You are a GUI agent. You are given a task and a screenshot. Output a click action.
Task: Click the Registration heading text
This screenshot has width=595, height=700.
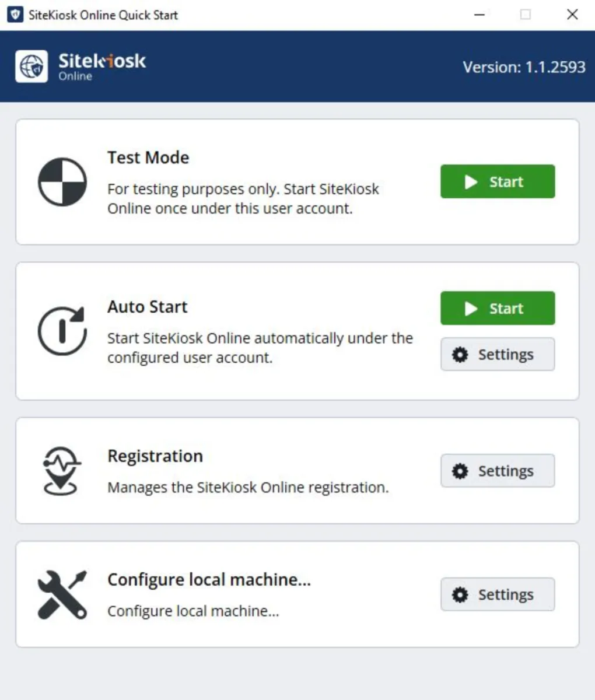155,456
